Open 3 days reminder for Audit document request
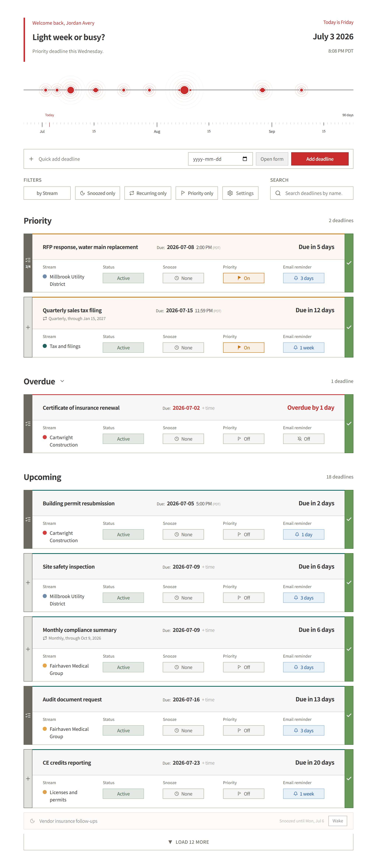This screenshot has width=377, height=868. click(304, 730)
